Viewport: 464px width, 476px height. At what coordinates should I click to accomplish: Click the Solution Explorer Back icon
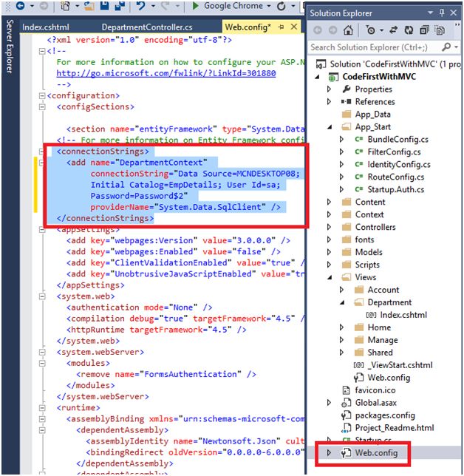click(x=318, y=30)
